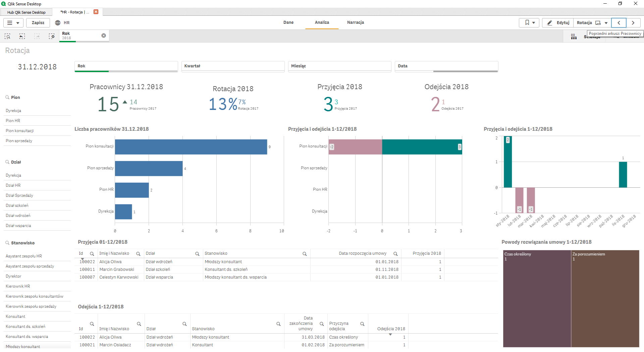Select Dział wdrożeń filter value
The width and height of the screenshot is (644, 352).
[x=18, y=216]
